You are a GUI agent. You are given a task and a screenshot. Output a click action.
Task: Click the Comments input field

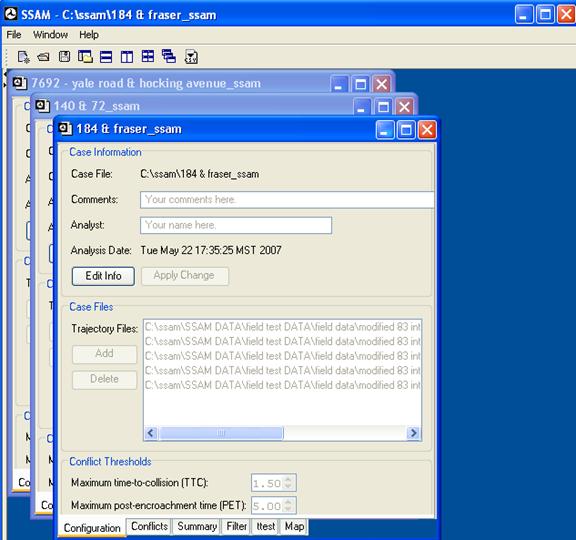(x=287, y=200)
